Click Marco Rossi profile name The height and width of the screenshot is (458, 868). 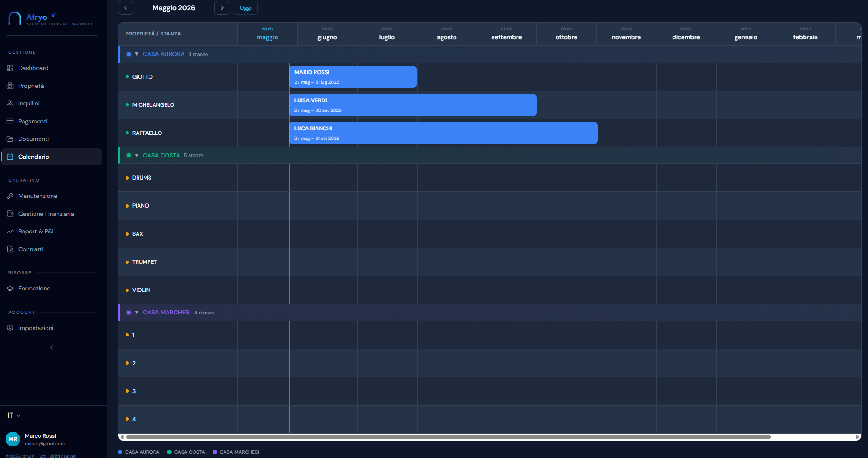pos(40,436)
